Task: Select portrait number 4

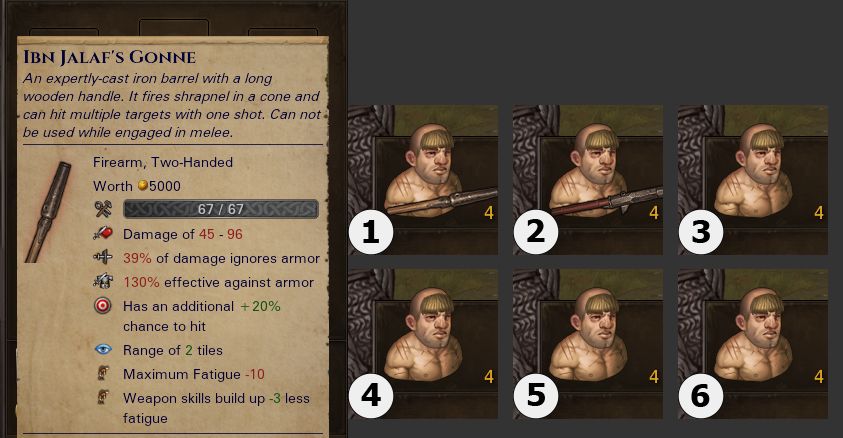Action: tap(423, 344)
